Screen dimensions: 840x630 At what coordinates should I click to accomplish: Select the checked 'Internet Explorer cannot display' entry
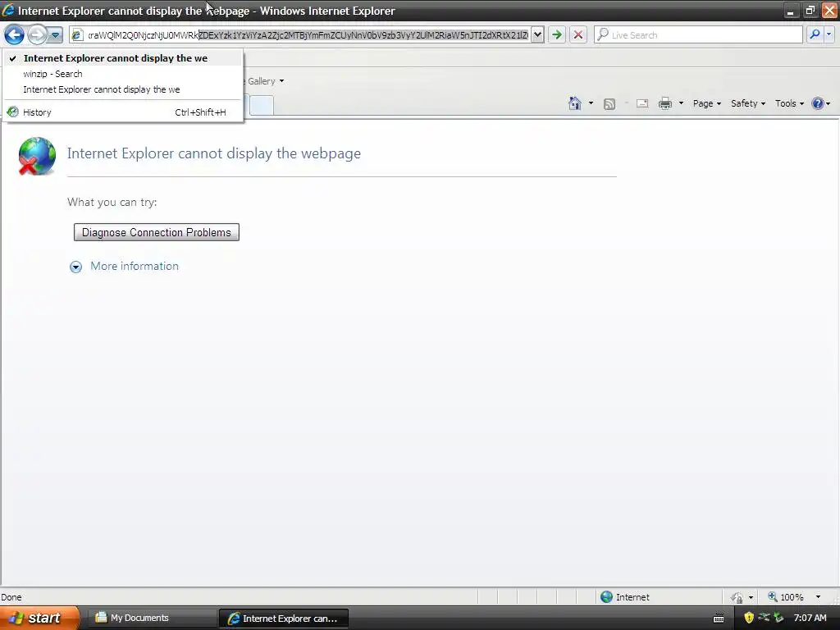123,58
